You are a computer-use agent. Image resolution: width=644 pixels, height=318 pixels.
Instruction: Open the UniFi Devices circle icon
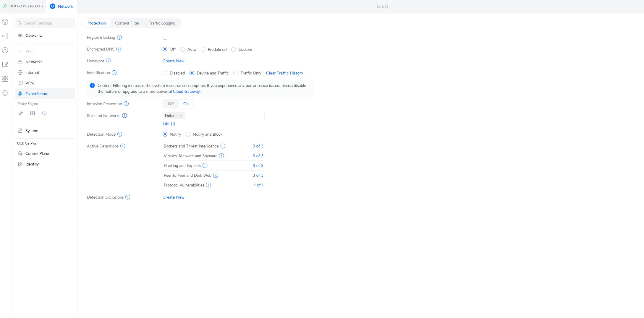[5, 50]
